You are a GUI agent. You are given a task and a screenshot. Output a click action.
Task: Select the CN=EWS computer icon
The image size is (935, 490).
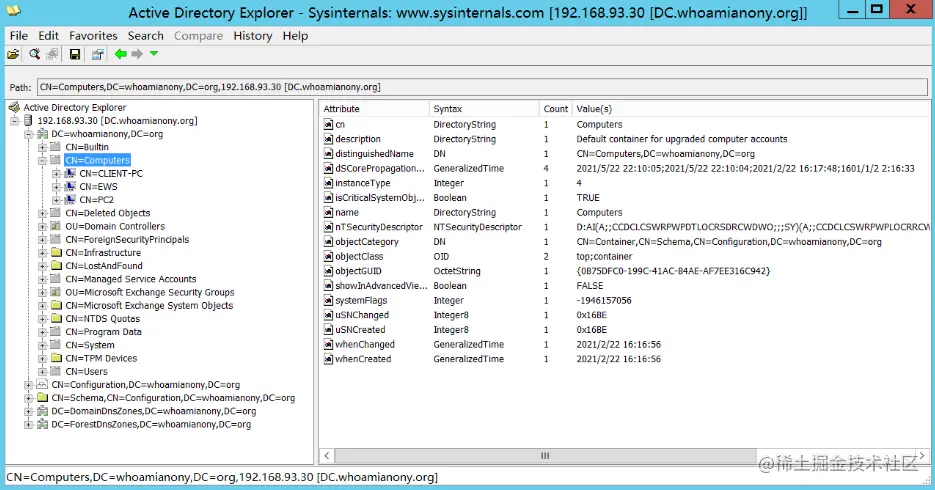point(70,187)
